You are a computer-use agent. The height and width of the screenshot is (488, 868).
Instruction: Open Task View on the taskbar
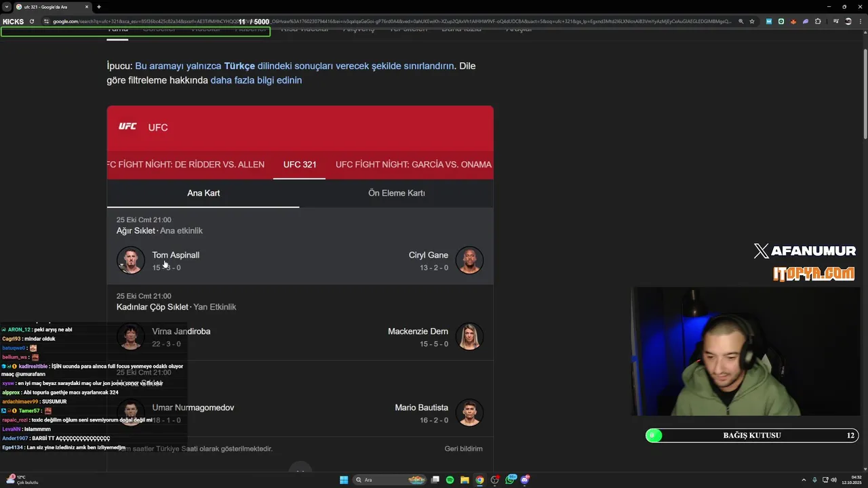click(x=435, y=480)
